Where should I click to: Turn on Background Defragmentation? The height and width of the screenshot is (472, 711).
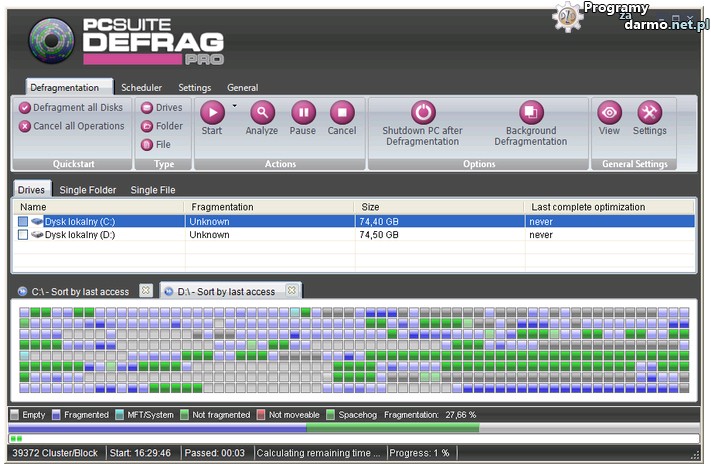click(x=530, y=113)
